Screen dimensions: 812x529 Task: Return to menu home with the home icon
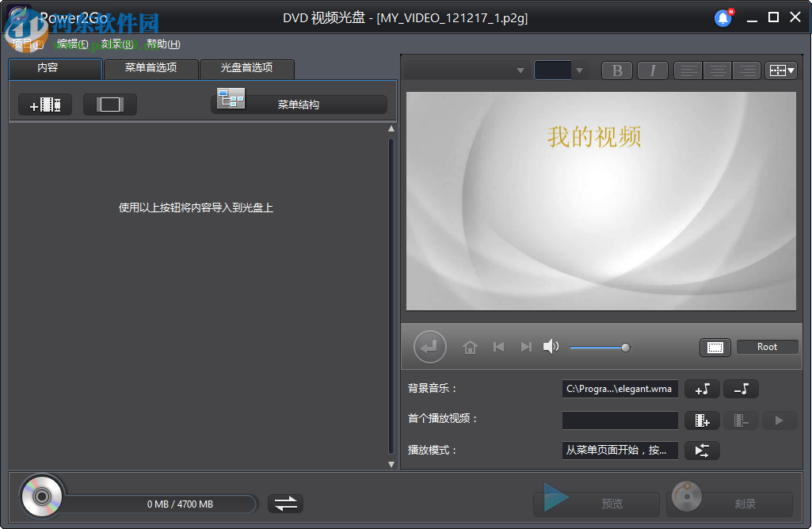[470, 346]
